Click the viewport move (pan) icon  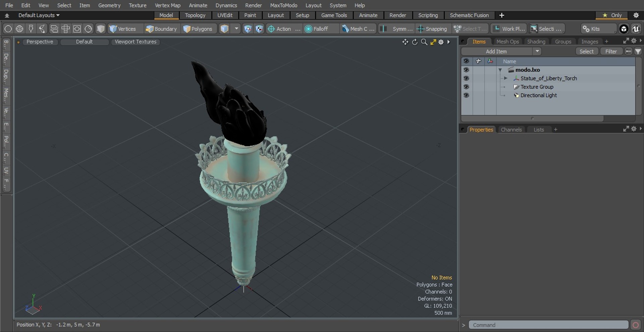pyautogui.click(x=405, y=42)
